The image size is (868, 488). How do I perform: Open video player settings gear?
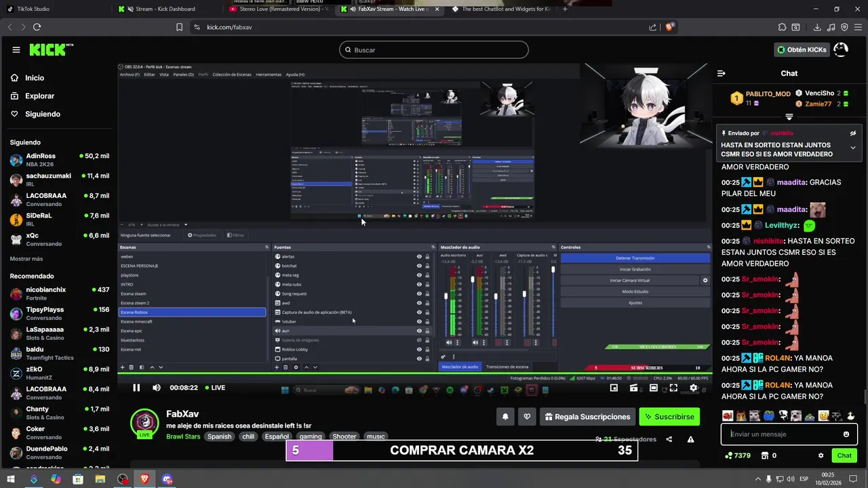pos(693,388)
